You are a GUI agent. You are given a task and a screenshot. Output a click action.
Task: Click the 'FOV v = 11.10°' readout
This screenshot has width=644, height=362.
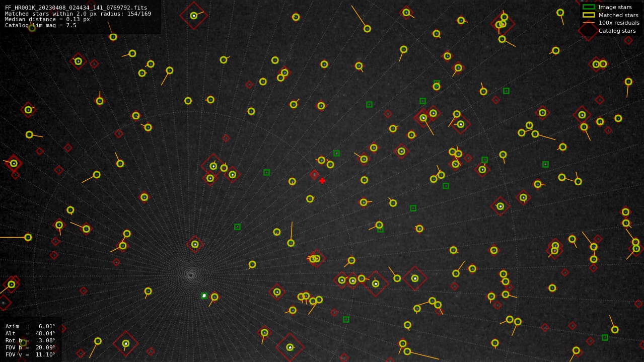point(30,354)
